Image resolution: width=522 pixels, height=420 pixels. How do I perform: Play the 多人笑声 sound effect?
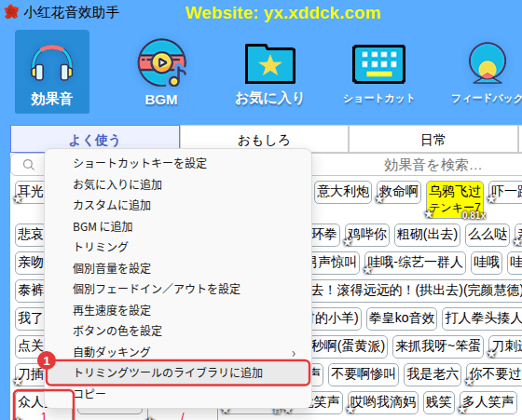[488, 402]
